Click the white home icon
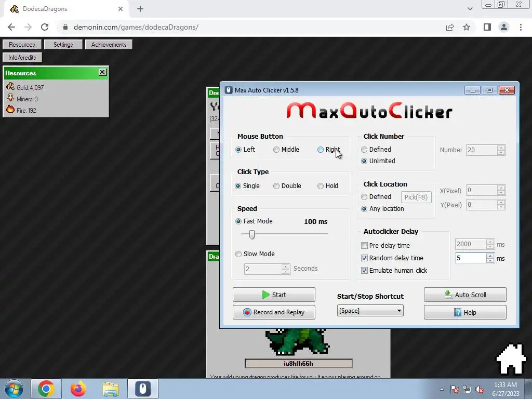Image resolution: width=532 pixels, height=399 pixels. click(511, 358)
